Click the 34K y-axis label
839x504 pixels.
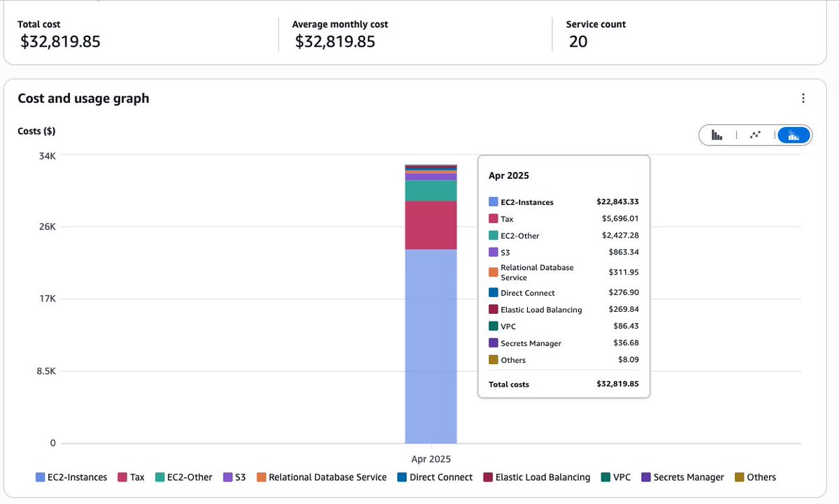pos(47,155)
